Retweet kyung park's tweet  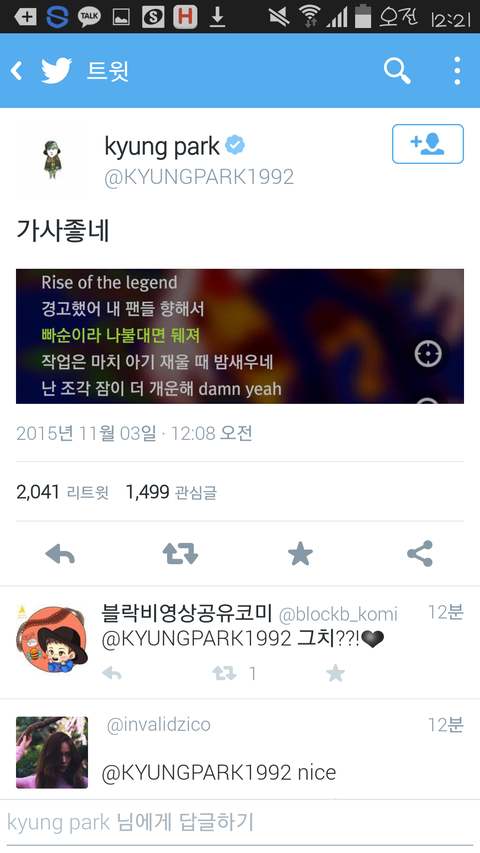[x=180, y=554]
